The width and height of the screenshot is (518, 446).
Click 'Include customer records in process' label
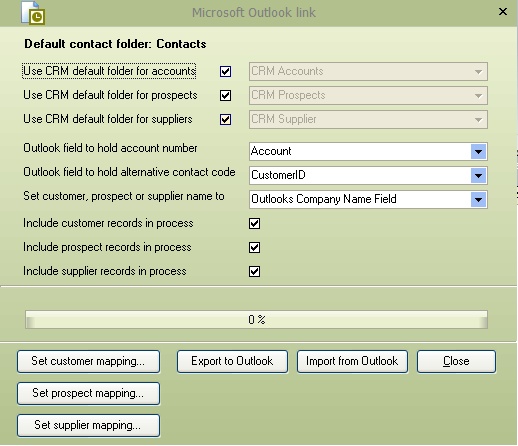[108, 223]
